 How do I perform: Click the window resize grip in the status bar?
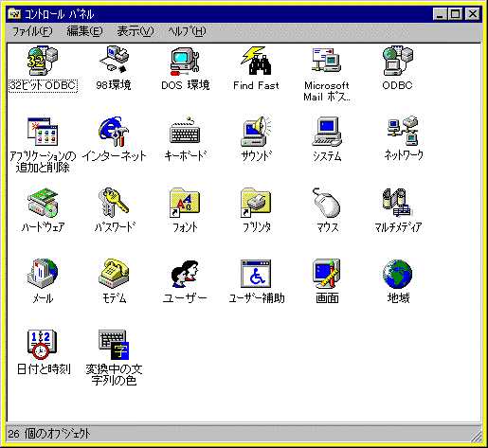point(476,436)
